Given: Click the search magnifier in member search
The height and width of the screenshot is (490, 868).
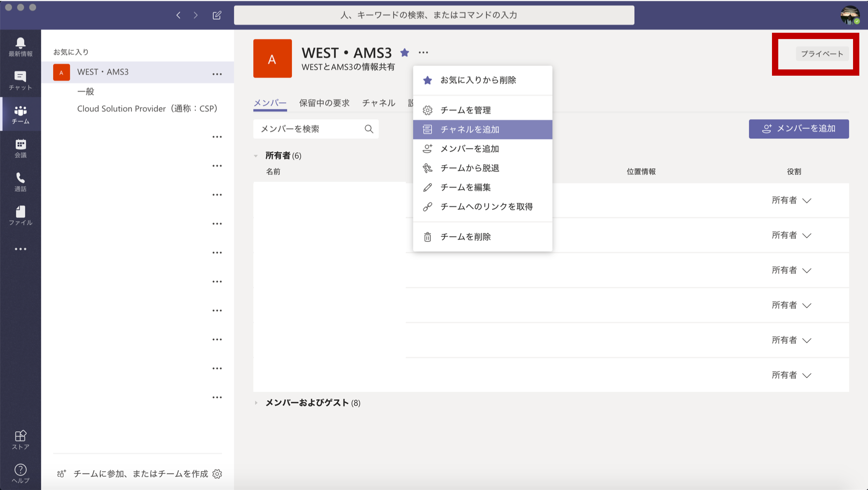Looking at the screenshot, I should pyautogui.click(x=369, y=129).
